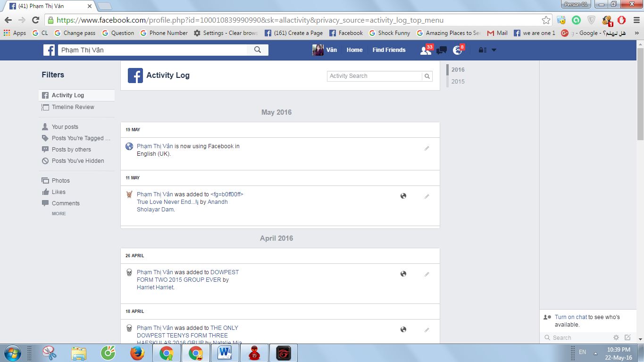The height and width of the screenshot is (362, 644).
Task: Click the Facebook logo to go home
Action: (49, 50)
